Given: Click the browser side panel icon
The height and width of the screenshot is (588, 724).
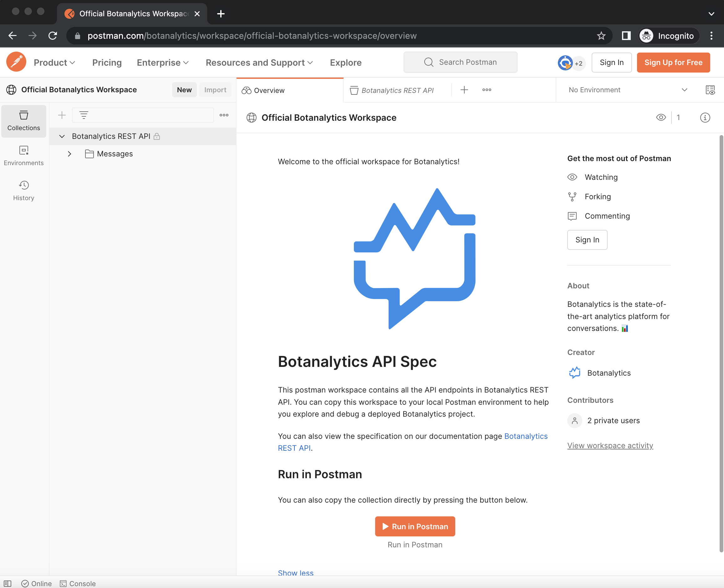Looking at the screenshot, I should tap(626, 36).
